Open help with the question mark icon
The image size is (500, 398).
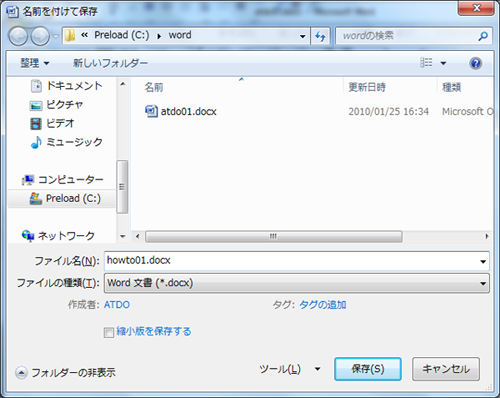tap(476, 63)
